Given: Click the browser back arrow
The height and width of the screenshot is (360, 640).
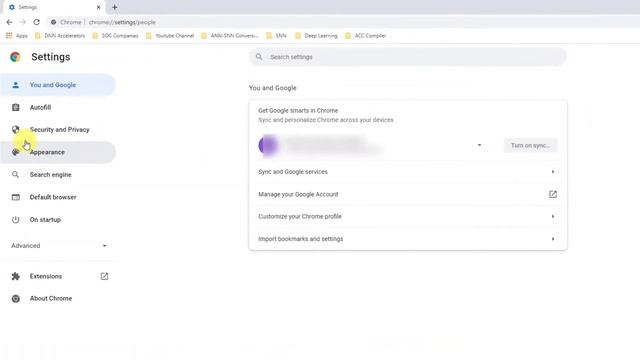Looking at the screenshot, I should 9,22.
